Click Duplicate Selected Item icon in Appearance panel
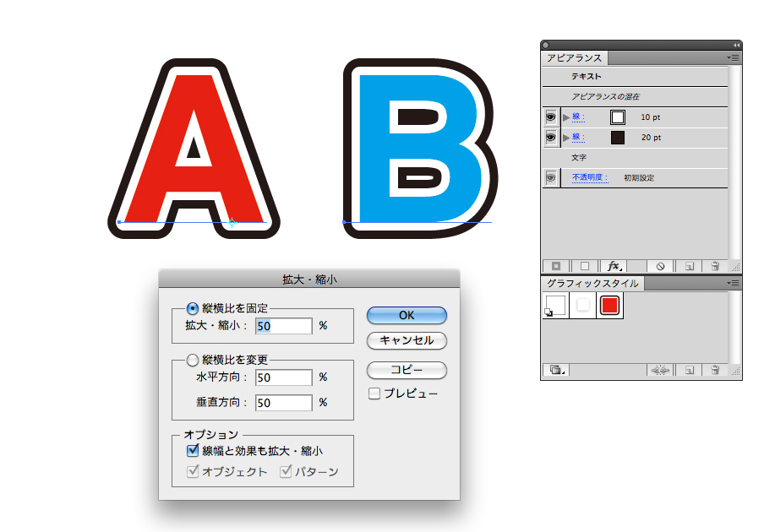Viewport: 775px width, 532px height. 690,265
